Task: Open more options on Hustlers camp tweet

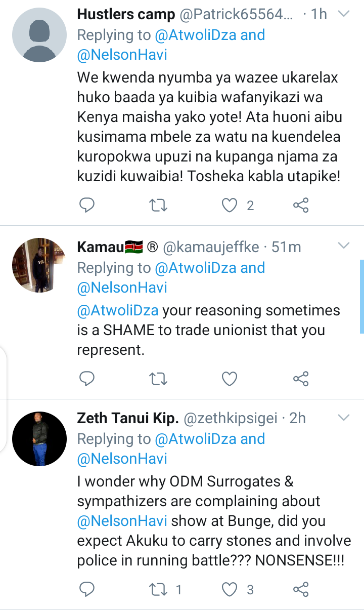Action: [x=344, y=14]
